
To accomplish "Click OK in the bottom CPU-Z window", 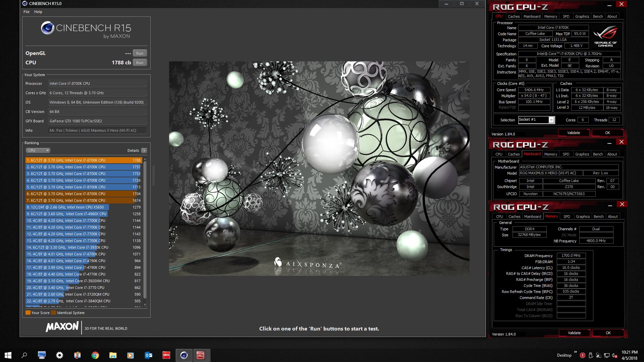I will click(x=608, y=333).
